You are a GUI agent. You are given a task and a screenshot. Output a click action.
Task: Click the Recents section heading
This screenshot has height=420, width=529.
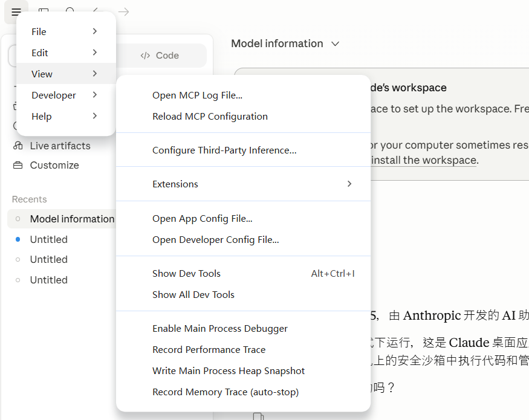coord(30,199)
